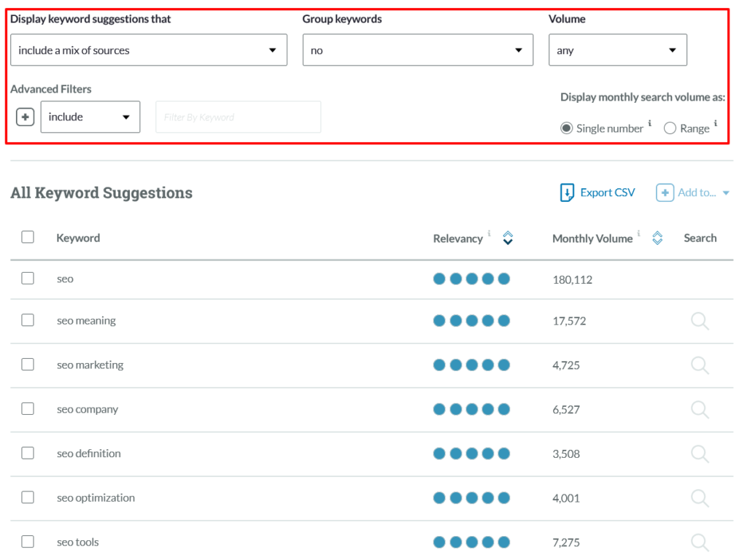This screenshot has width=747, height=560.
Task: Click search magnifier for seo marketing
Action: point(700,365)
